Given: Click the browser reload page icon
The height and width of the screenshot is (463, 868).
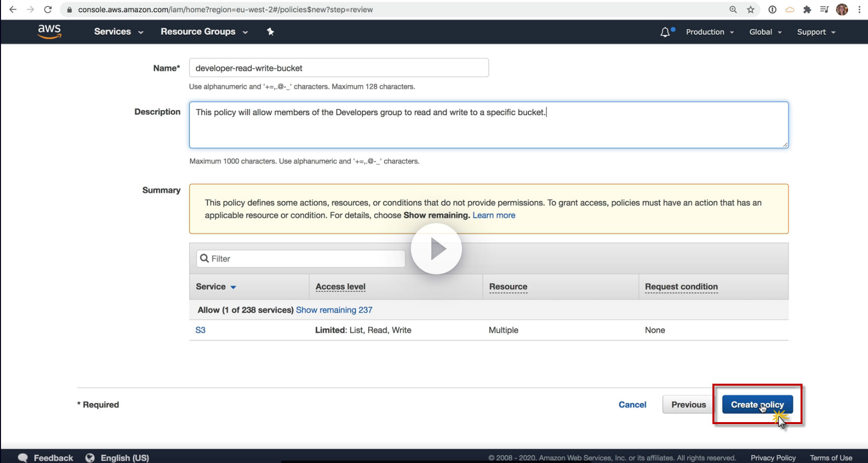Looking at the screenshot, I should tap(48, 9).
